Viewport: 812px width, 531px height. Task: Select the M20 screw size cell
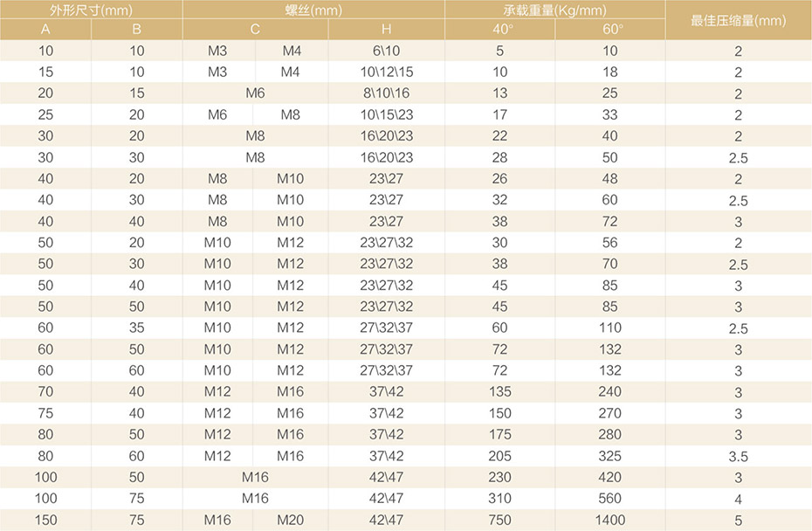coord(291,521)
